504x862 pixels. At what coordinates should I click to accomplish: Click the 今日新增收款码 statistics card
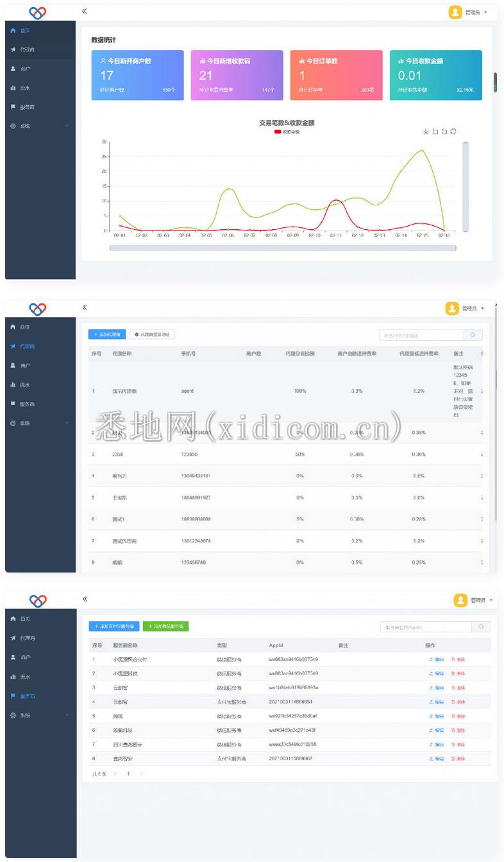point(237,75)
